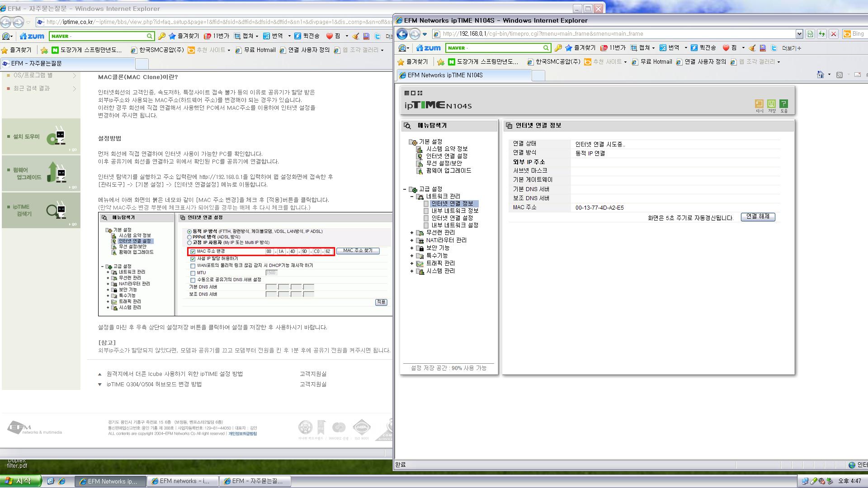The image size is (868, 488).
Task: Click the NAVER search magnifier in the router window
Action: (x=546, y=48)
